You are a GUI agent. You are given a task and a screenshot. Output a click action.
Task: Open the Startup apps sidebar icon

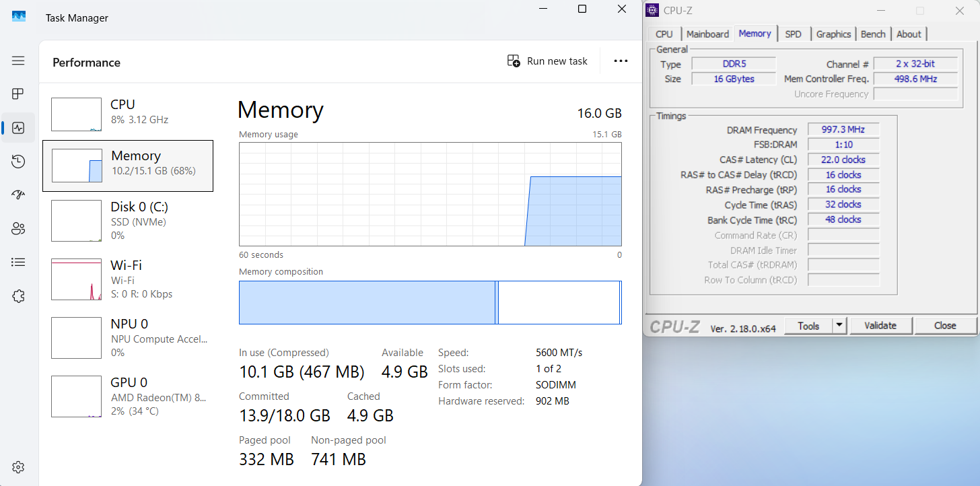point(18,195)
